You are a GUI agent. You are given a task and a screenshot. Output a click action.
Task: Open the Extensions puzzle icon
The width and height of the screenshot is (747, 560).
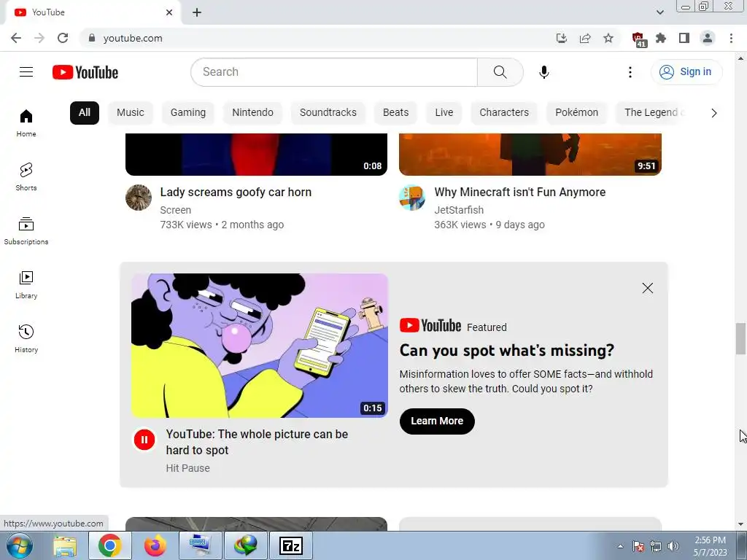[661, 38]
